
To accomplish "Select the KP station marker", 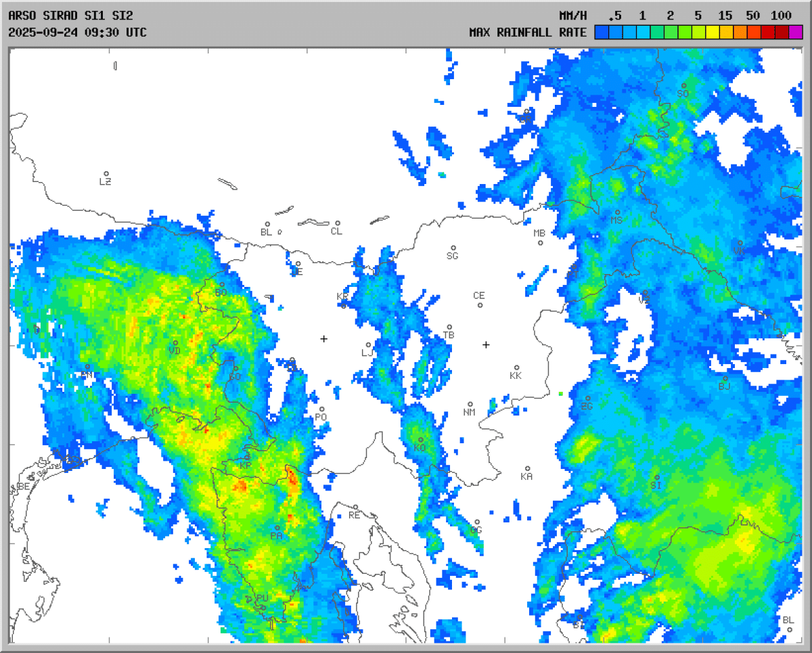I will pos(248,457).
